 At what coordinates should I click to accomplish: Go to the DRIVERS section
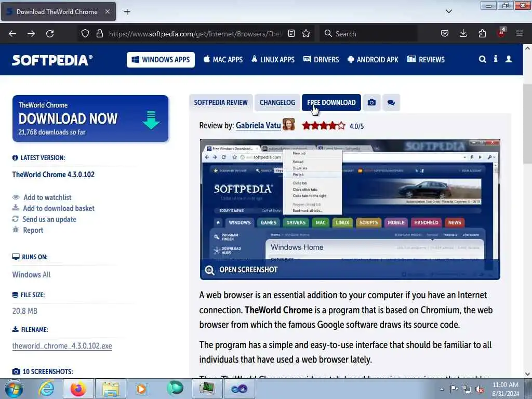321,60
